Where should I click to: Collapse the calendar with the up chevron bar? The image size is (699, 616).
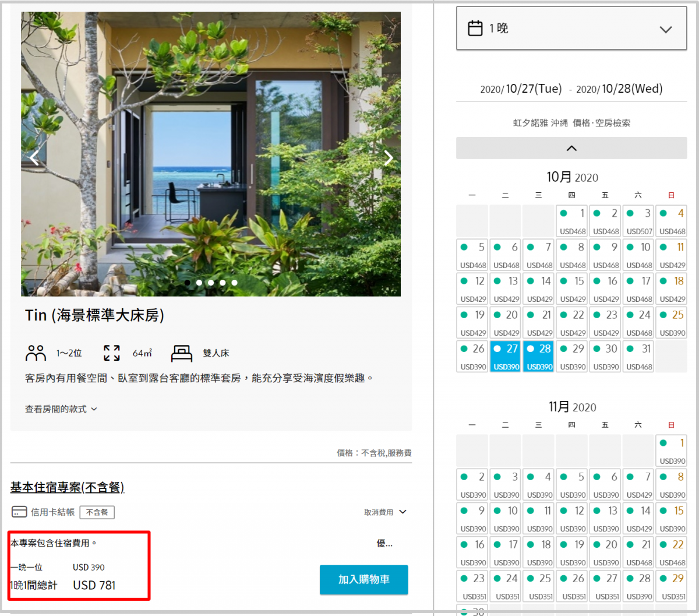coord(571,148)
